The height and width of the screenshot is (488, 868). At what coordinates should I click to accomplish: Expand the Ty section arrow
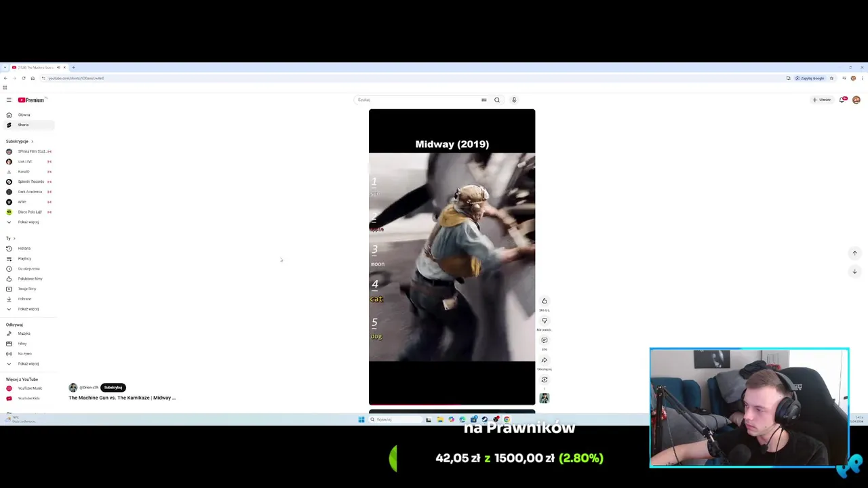point(14,239)
